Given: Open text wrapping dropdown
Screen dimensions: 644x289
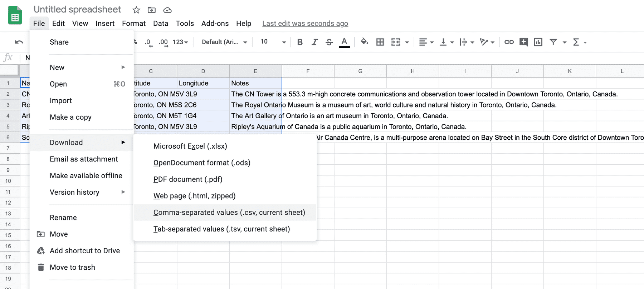Looking at the screenshot, I should [x=467, y=42].
